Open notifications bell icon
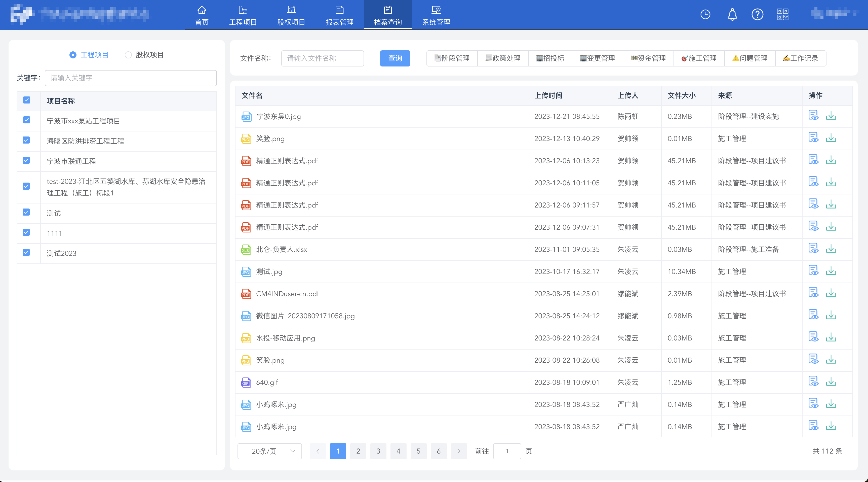The width and height of the screenshot is (868, 482). pos(732,15)
